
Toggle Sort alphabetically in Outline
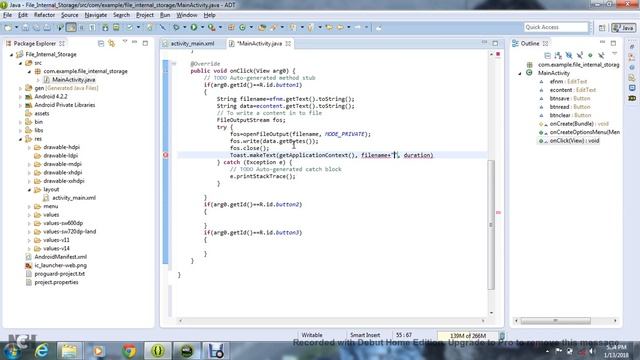click(x=558, y=55)
